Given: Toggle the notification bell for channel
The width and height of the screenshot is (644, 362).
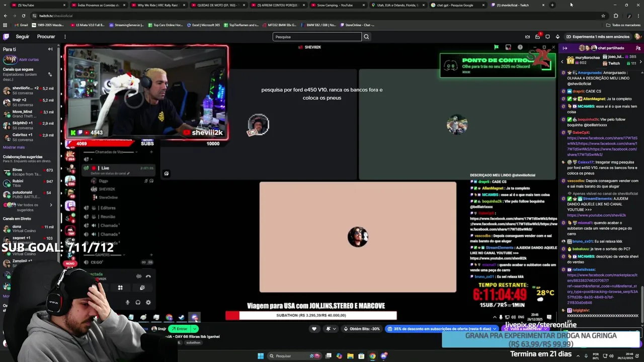Looking at the screenshot, I should [329, 329].
